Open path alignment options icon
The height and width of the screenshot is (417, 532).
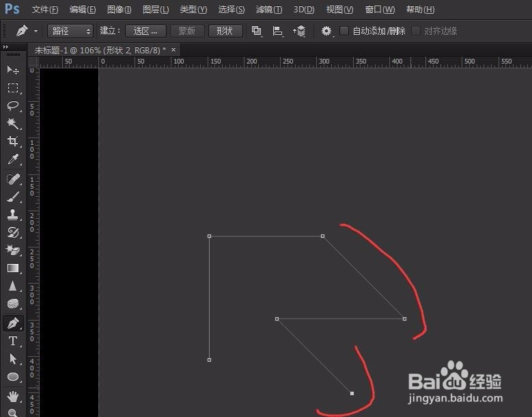277,31
